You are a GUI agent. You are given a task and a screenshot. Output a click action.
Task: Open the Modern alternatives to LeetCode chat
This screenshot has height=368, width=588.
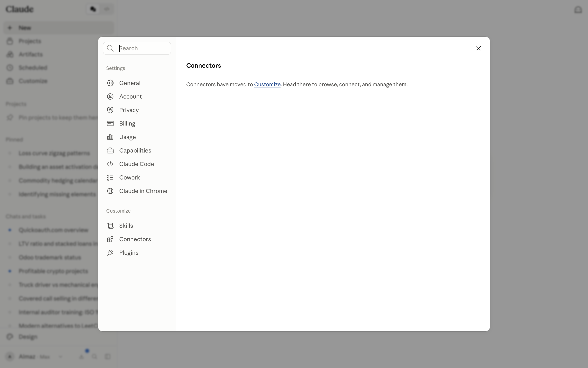coord(58,326)
